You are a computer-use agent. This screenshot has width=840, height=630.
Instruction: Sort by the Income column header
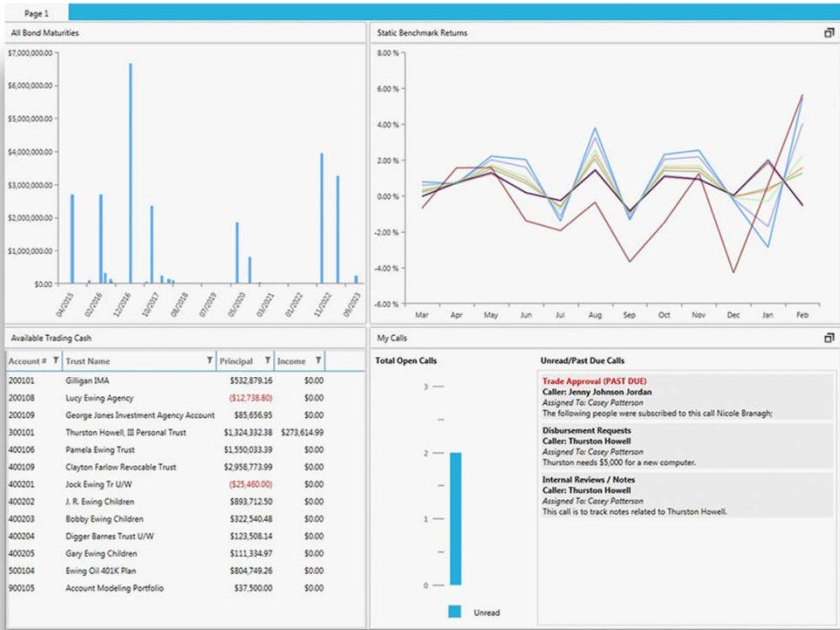[x=290, y=361]
